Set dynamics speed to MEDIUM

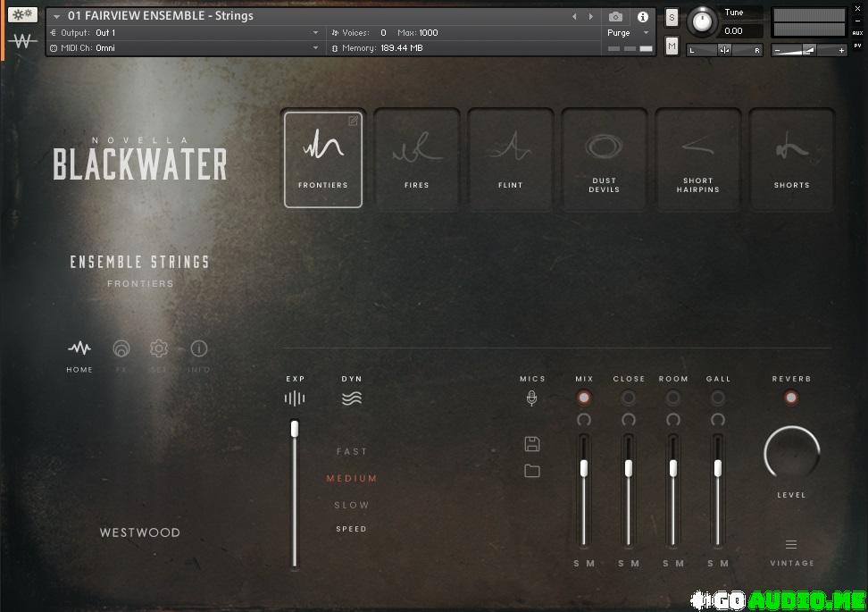point(352,478)
